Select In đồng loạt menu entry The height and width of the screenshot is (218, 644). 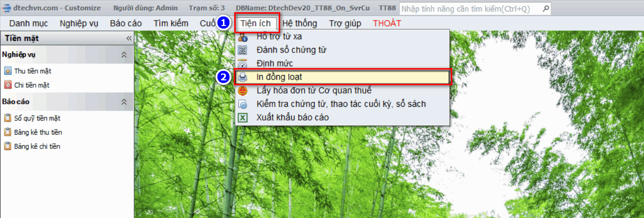point(342,77)
